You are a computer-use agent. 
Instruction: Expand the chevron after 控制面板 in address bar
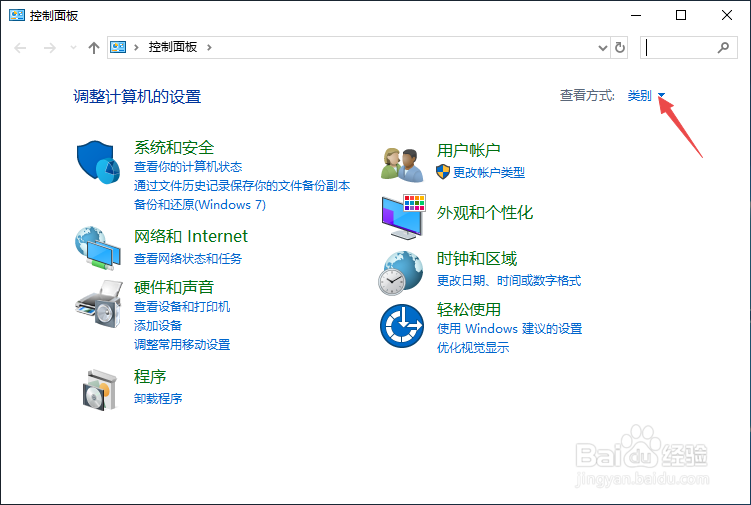(x=209, y=47)
